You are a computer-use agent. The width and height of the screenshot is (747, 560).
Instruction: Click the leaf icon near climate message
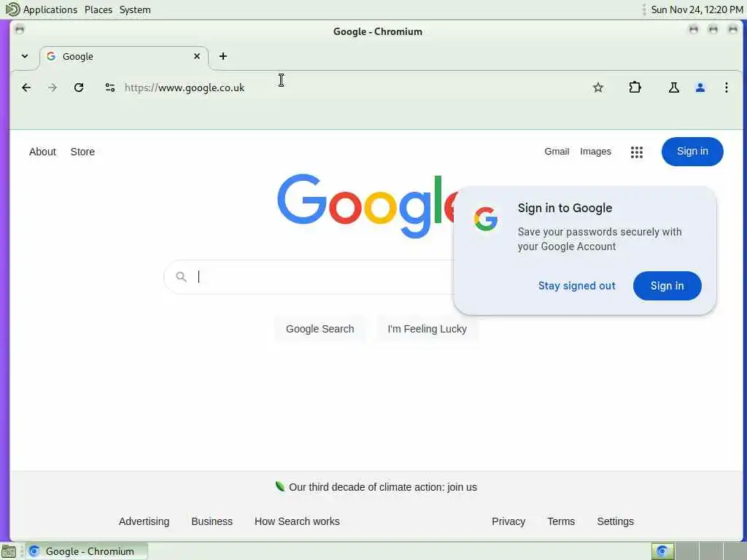[280, 486]
